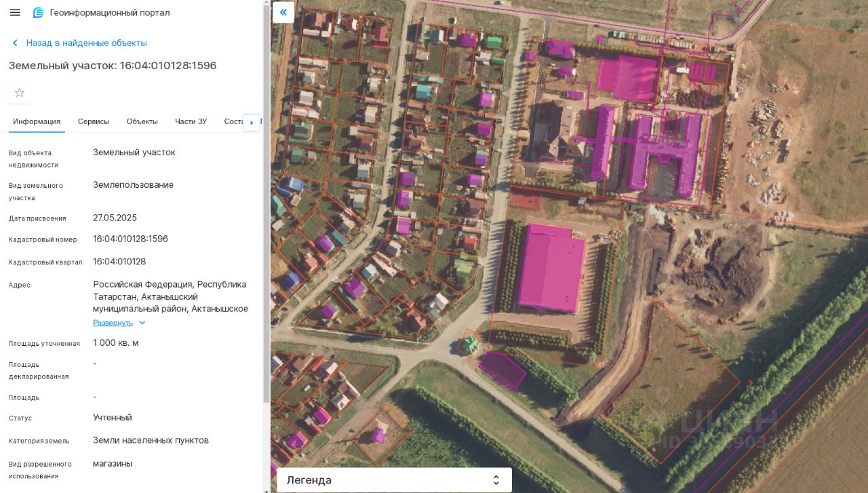The height and width of the screenshot is (493, 868).
Task: Click the Статус field label
Action: click(x=20, y=418)
